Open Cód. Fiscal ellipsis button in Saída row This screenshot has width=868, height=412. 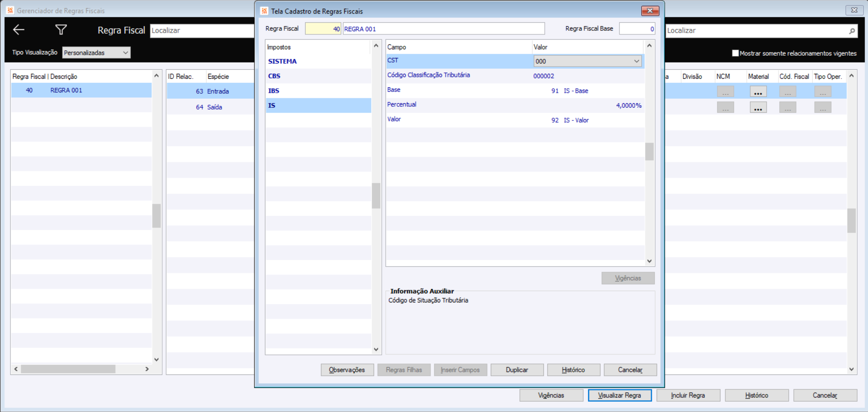[788, 107]
